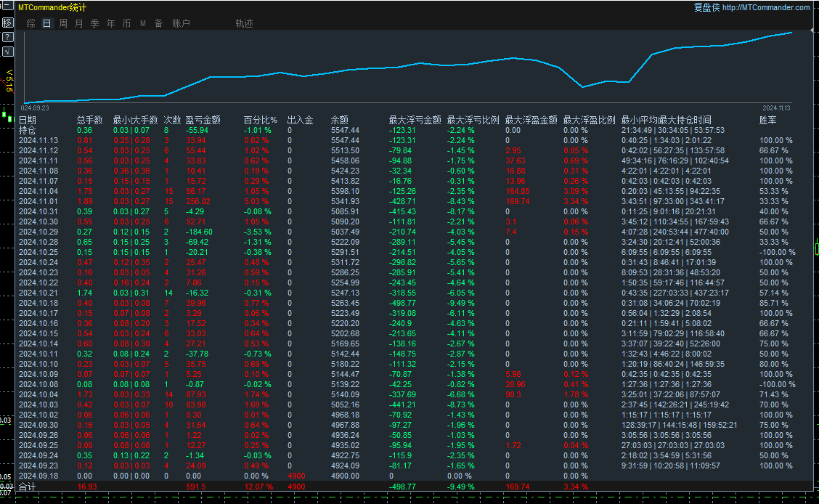This screenshot has width=819, height=504.
Task: Click the 总手数 column header
Action: [x=90, y=120]
